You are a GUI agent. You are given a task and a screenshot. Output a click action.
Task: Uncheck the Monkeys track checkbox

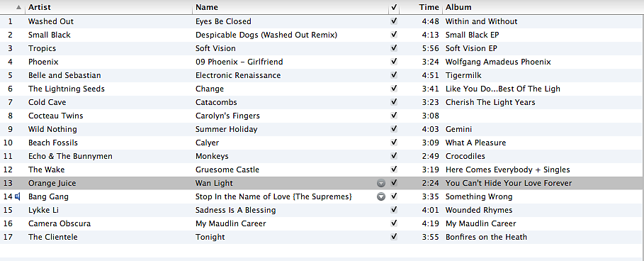click(x=395, y=156)
